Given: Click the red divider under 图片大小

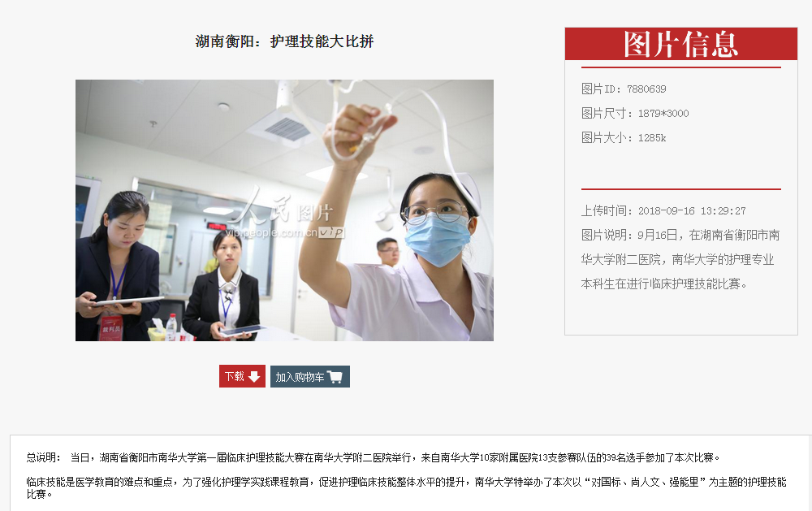Looking at the screenshot, I should click(x=681, y=189).
